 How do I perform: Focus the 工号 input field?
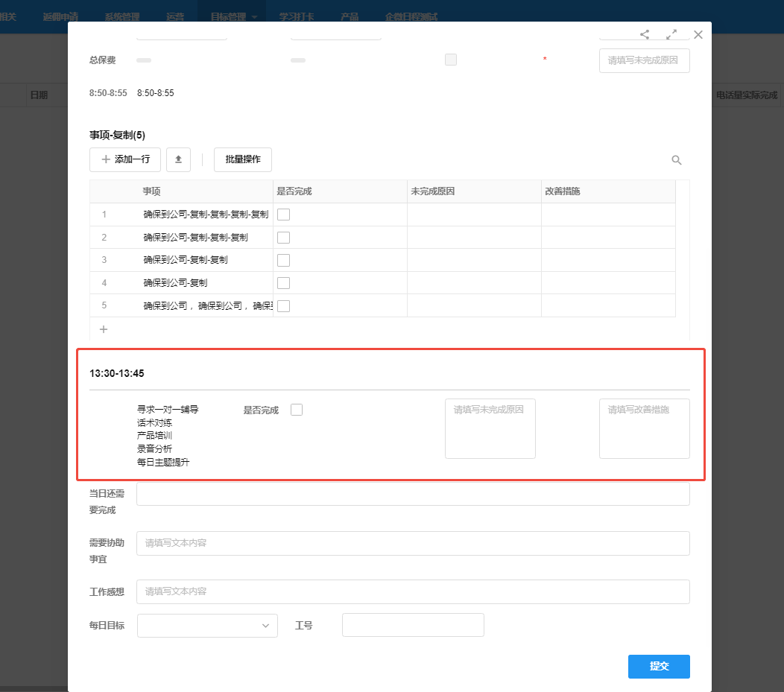coord(412,625)
